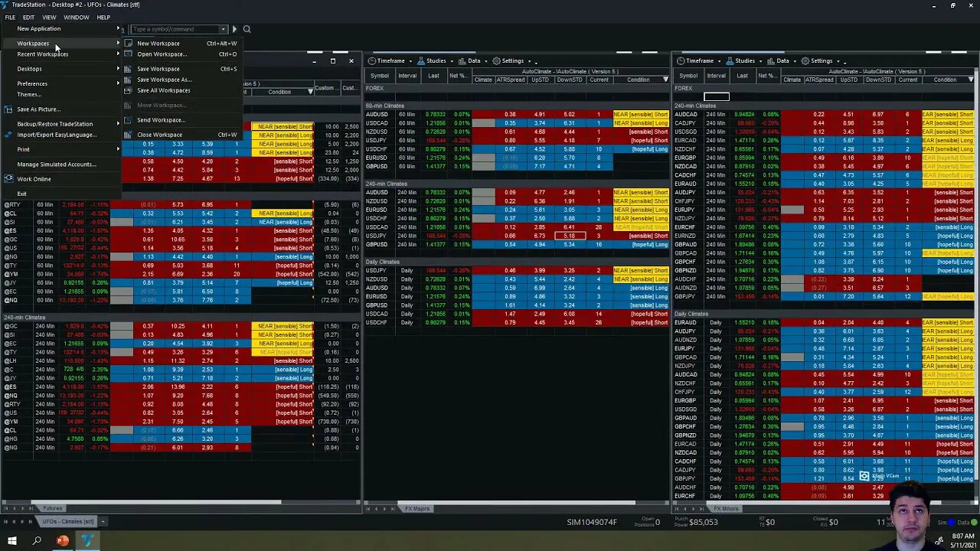Open the FILE menu

(10, 17)
